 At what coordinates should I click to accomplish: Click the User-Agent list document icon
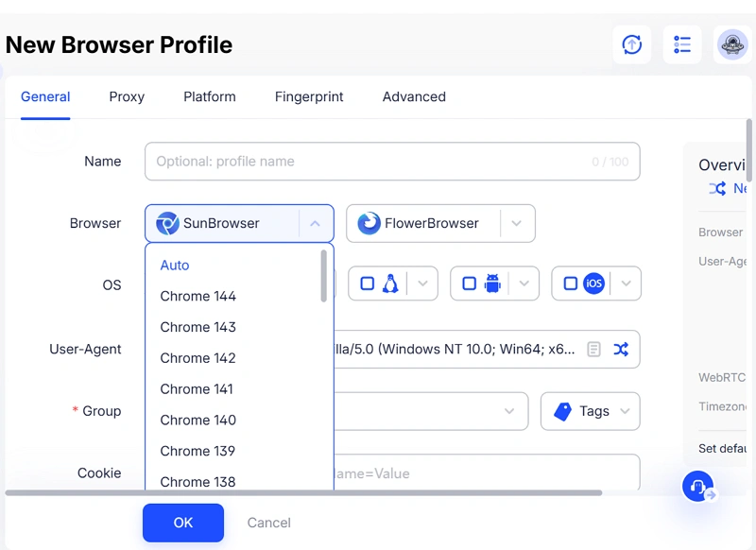pos(593,349)
